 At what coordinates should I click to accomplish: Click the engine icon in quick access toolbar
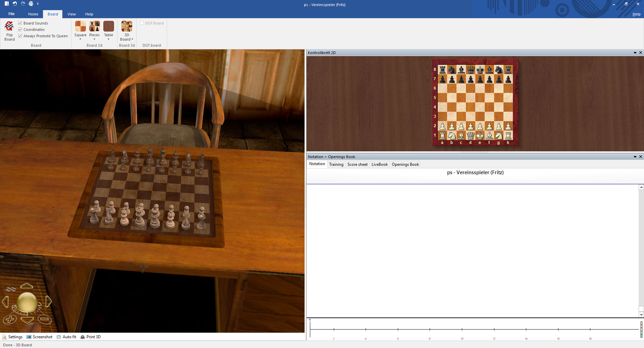30,4
